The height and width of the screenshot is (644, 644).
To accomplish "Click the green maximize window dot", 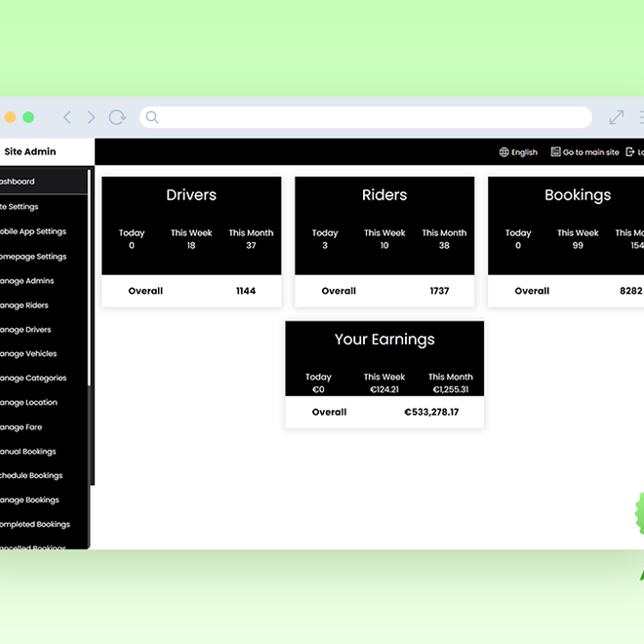I will (28, 117).
